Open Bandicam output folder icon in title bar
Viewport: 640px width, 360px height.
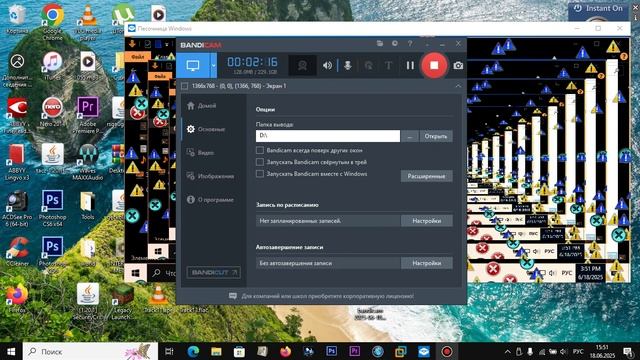[380, 43]
